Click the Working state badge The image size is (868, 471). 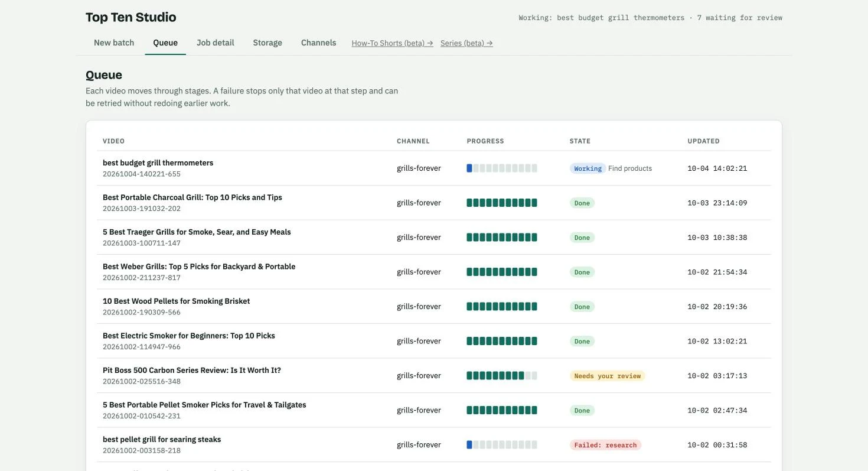[588, 168]
